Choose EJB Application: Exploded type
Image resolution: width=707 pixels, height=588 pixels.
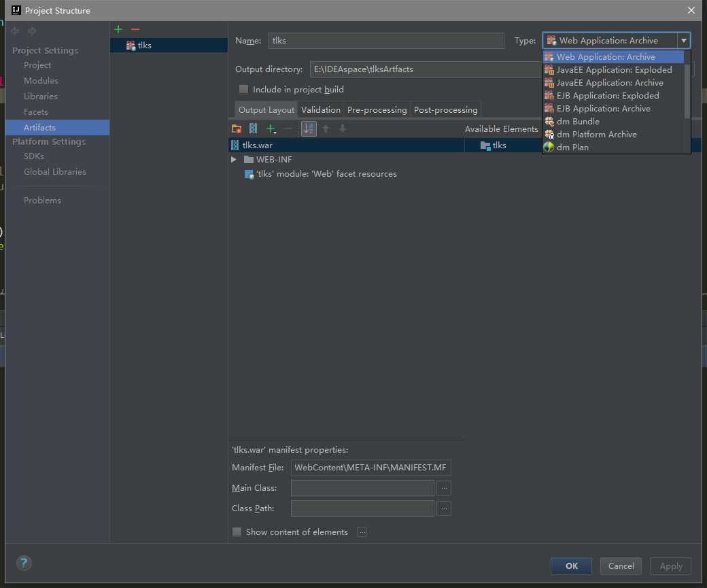coord(613,96)
